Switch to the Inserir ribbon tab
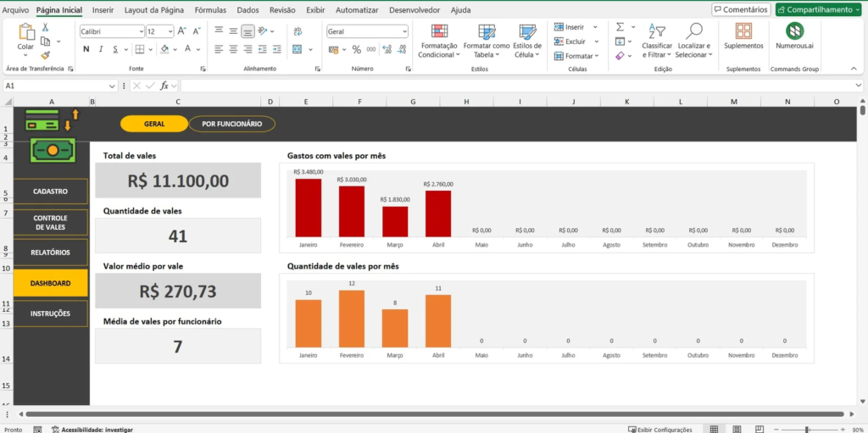The height and width of the screenshot is (433, 868). tap(103, 10)
